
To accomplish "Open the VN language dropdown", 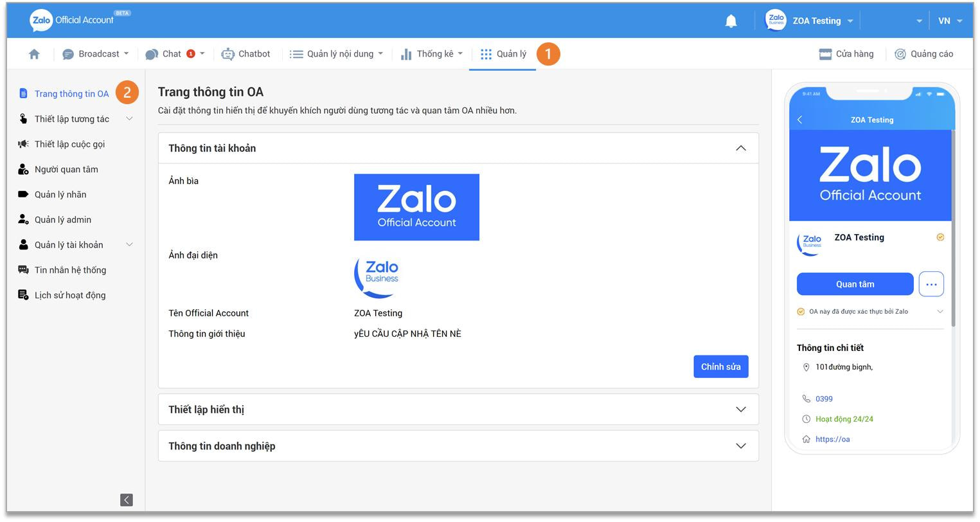I will 950,21.
